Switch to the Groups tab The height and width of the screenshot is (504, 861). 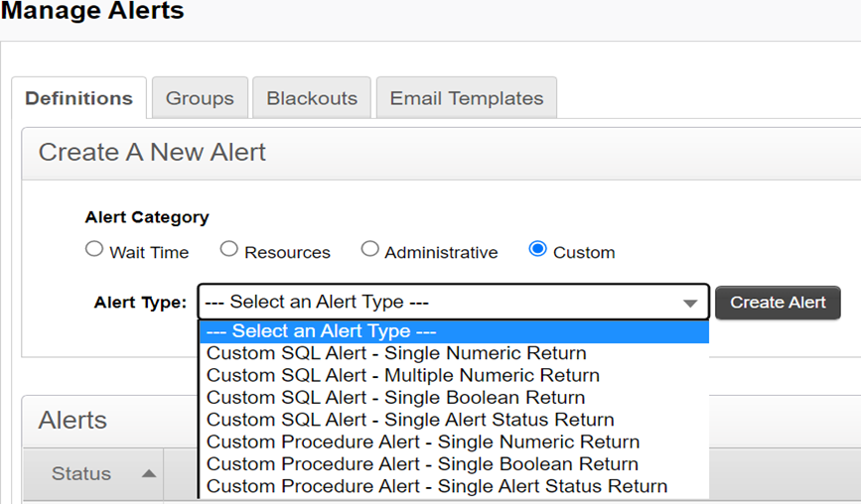pyautogui.click(x=200, y=98)
